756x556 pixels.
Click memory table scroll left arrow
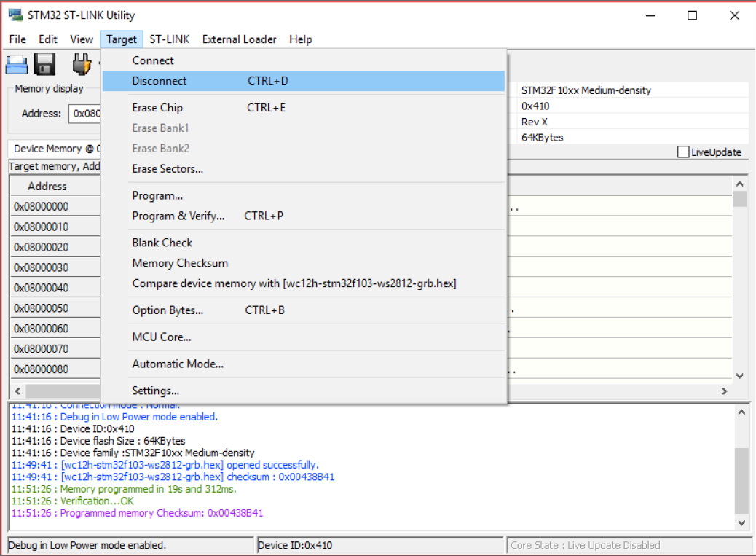[x=17, y=391]
